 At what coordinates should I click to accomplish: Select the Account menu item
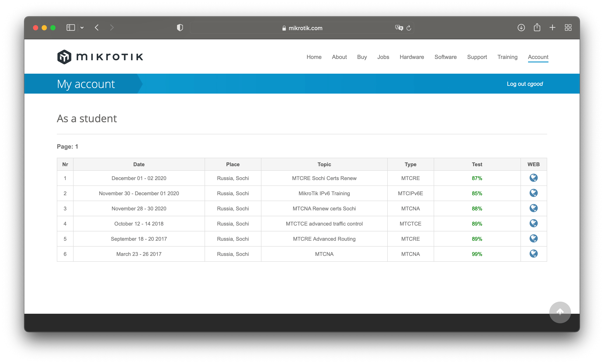pyautogui.click(x=538, y=57)
